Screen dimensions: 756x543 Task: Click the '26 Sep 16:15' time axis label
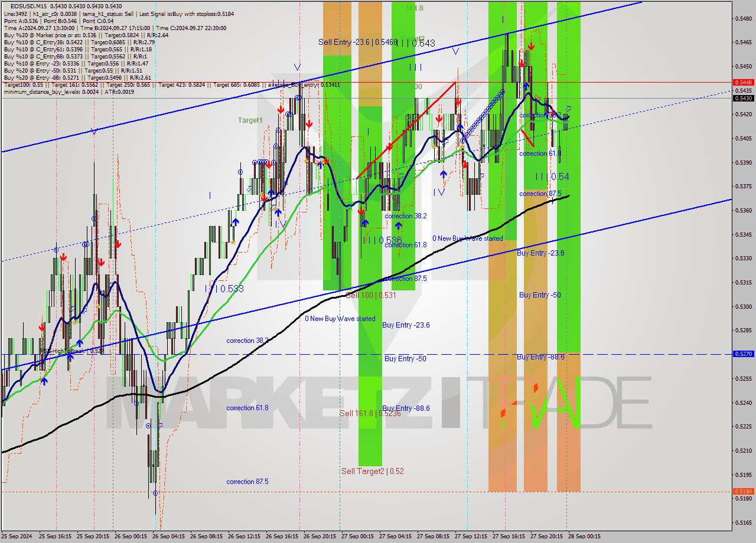tap(282, 537)
